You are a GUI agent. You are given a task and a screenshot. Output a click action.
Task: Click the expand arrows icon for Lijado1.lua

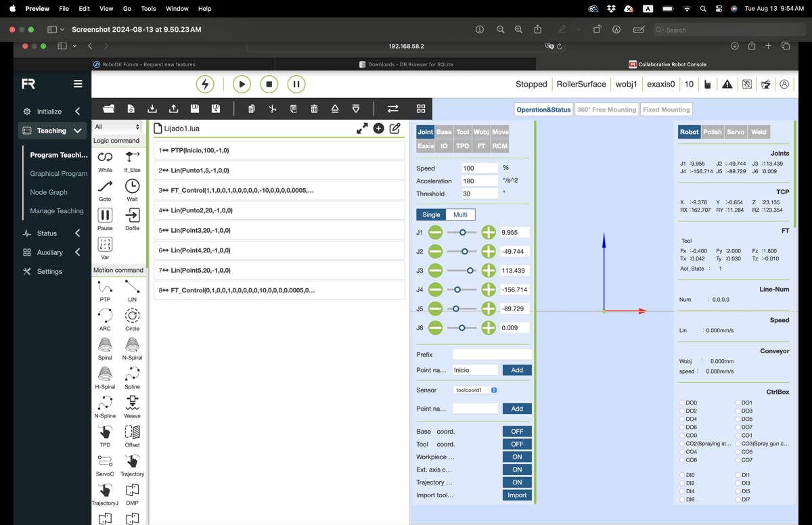pos(362,129)
